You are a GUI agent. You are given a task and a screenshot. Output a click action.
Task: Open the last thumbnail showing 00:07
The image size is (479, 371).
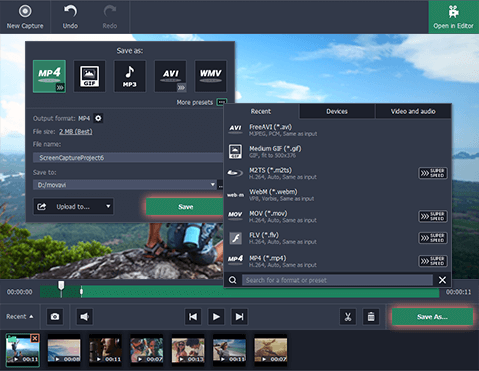[271, 351]
